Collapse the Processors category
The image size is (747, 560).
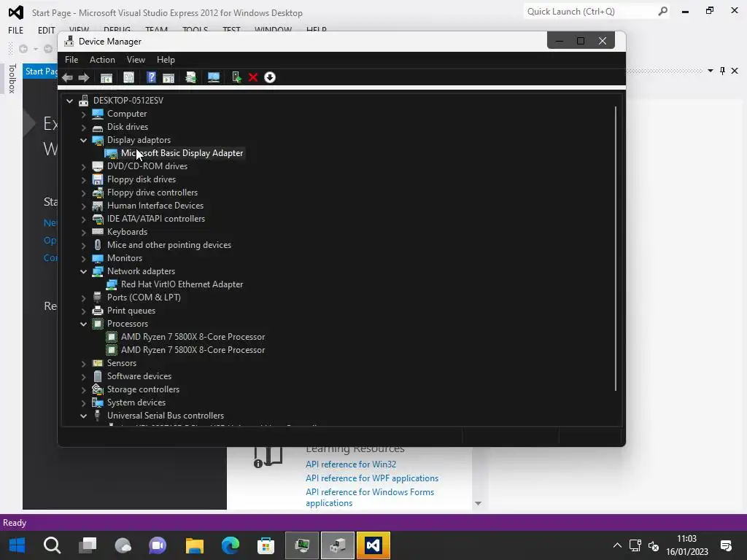pyautogui.click(x=83, y=324)
